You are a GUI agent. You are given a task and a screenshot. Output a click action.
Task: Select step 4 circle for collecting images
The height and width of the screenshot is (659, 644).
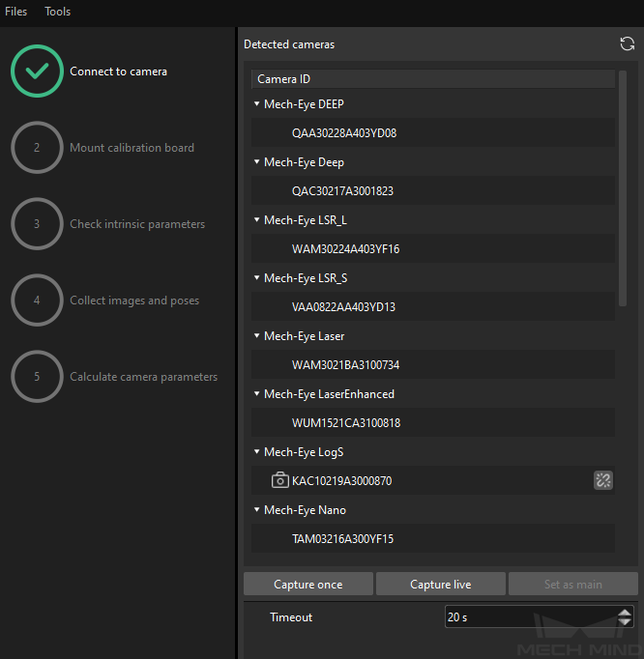tap(37, 301)
